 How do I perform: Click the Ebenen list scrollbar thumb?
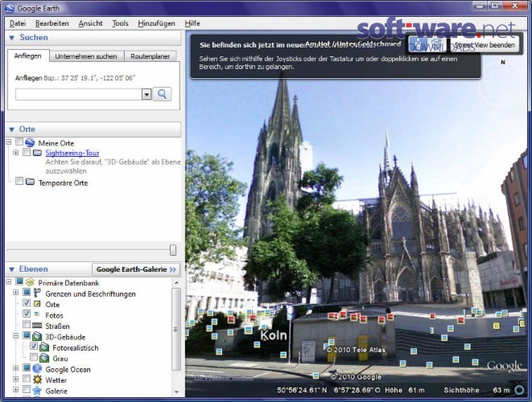(175, 329)
